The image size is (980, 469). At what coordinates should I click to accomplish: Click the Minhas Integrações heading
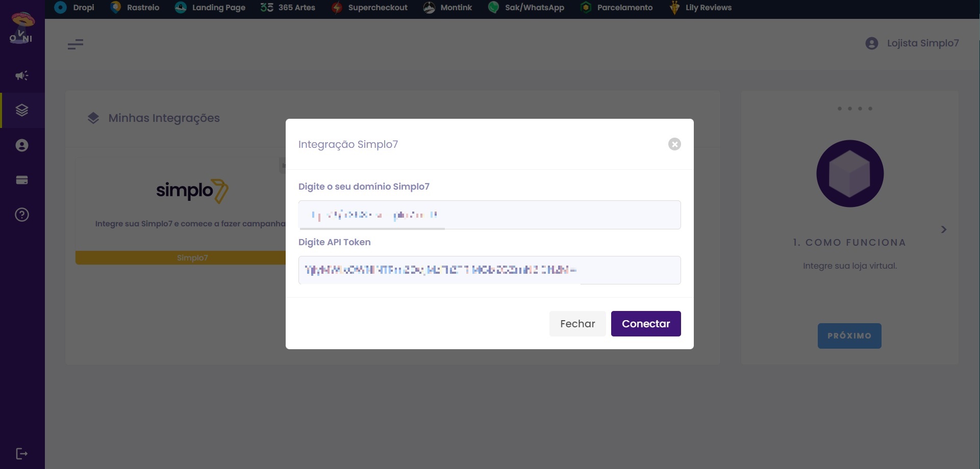pos(164,118)
